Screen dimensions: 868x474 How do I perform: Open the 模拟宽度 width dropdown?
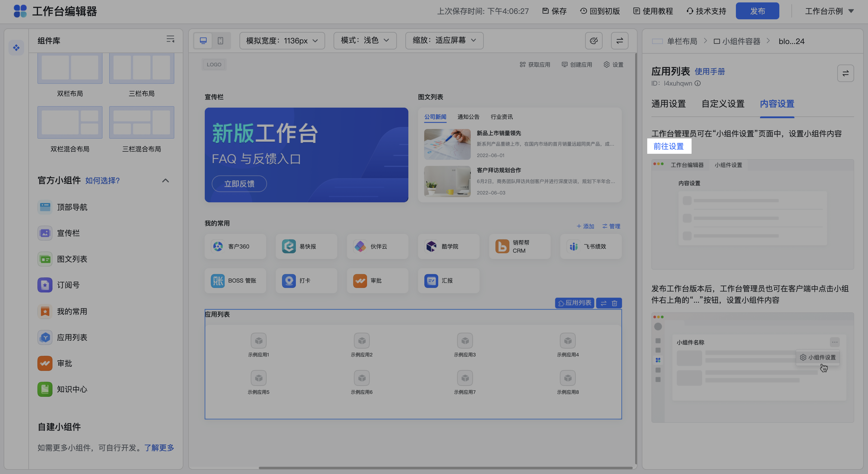tap(282, 40)
